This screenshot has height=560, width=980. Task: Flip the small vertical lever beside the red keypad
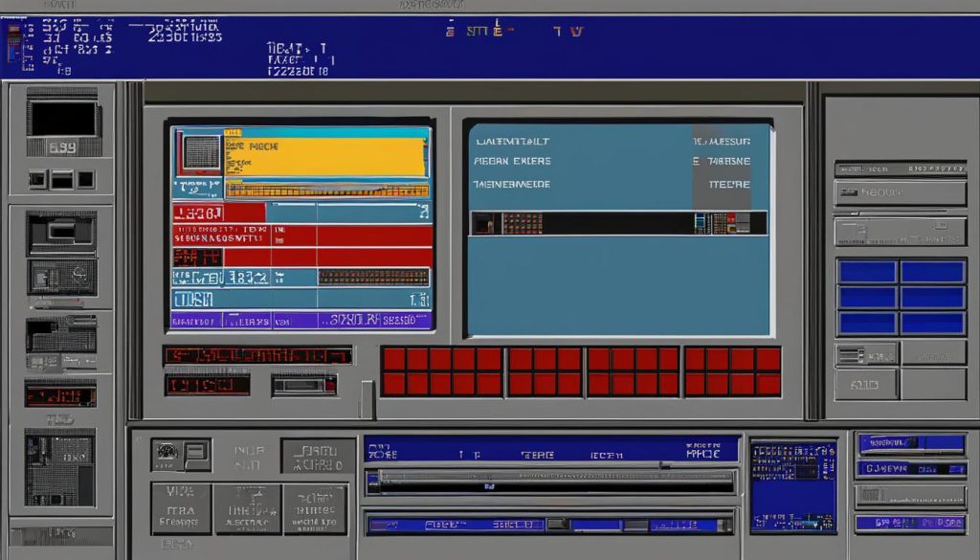tap(367, 399)
